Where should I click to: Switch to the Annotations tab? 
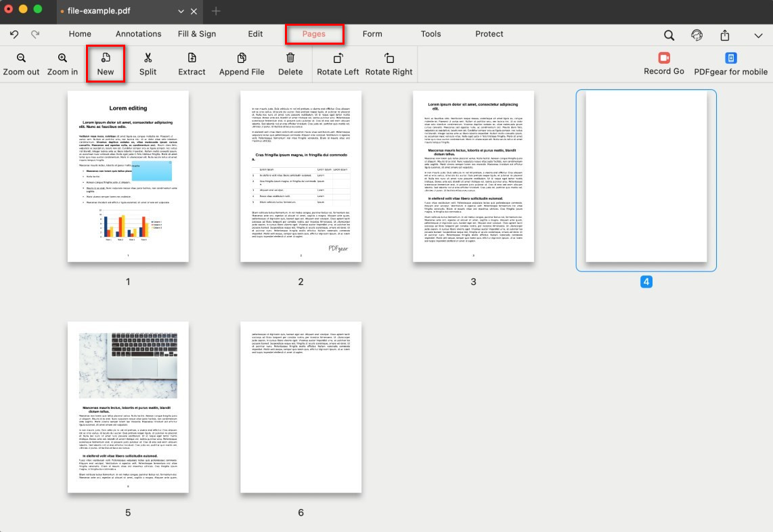click(x=138, y=34)
